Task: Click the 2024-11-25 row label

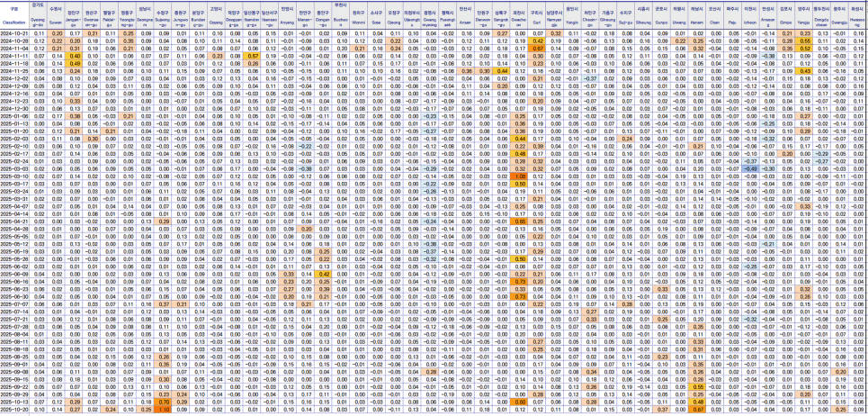Action: pyautogui.click(x=15, y=71)
